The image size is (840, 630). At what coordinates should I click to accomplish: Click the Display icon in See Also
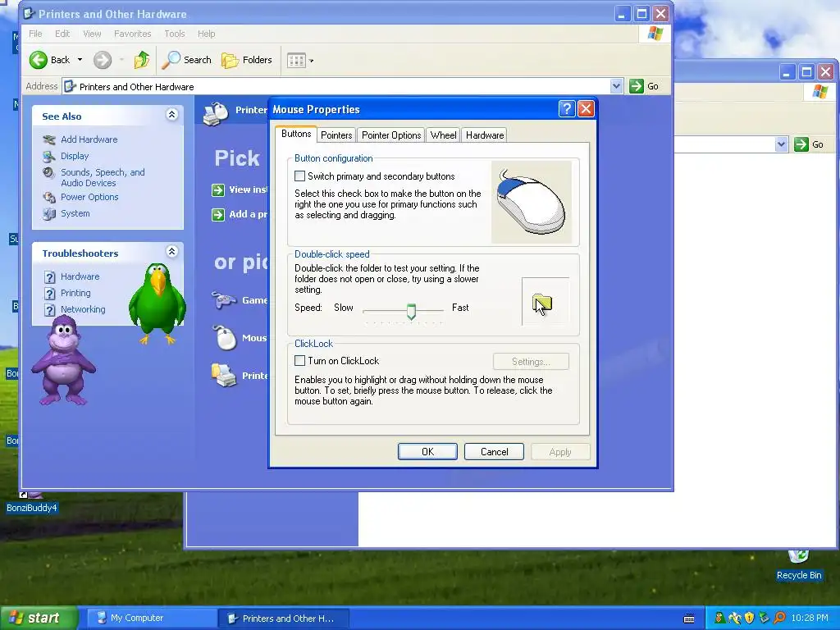pyautogui.click(x=49, y=157)
